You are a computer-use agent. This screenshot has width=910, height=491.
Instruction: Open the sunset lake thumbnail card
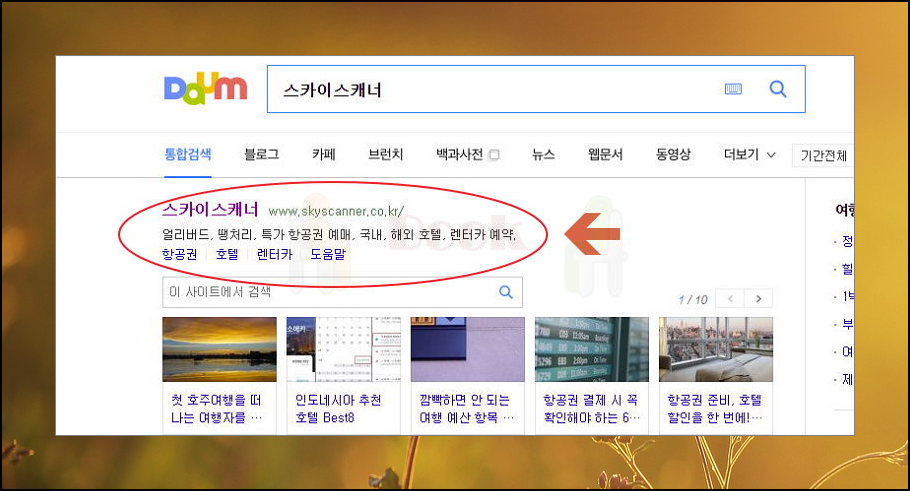coord(219,349)
